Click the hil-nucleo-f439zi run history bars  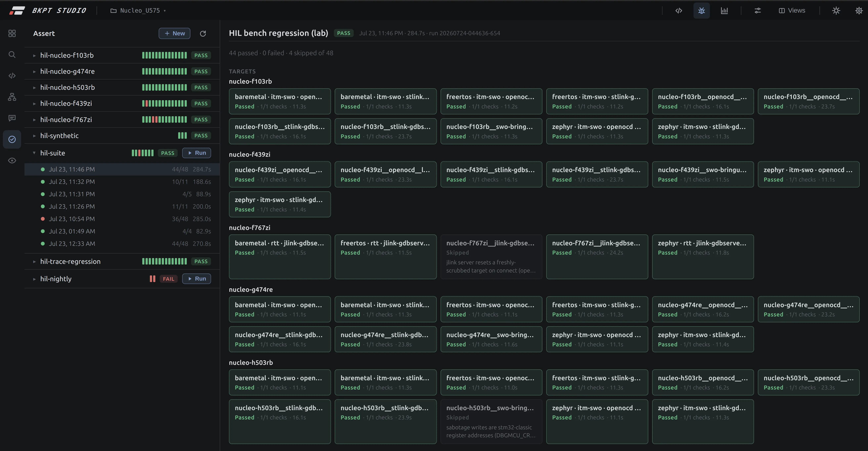tap(164, 103)
